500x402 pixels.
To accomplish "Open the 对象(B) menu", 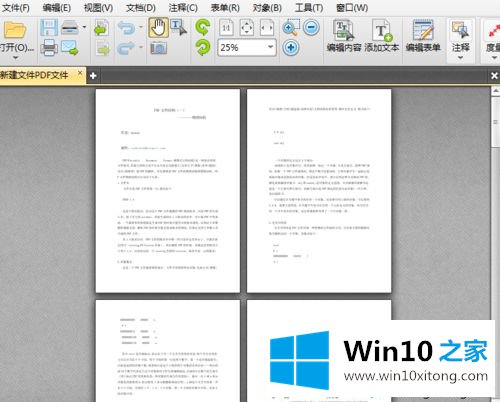I will click(x=267, y=7).
